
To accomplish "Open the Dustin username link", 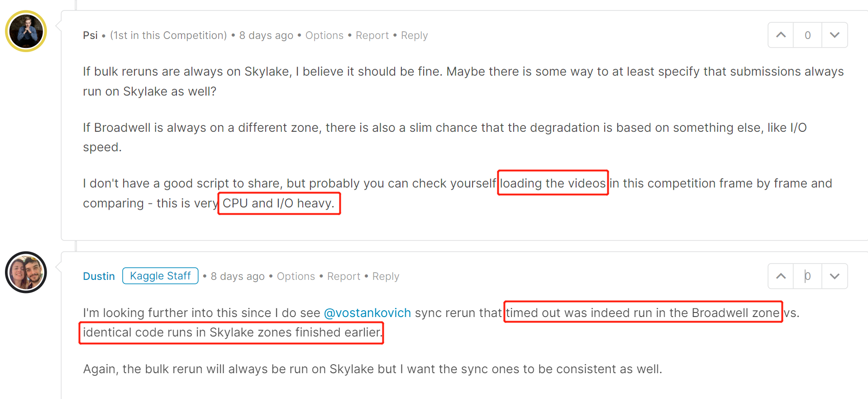I will 99,276.
